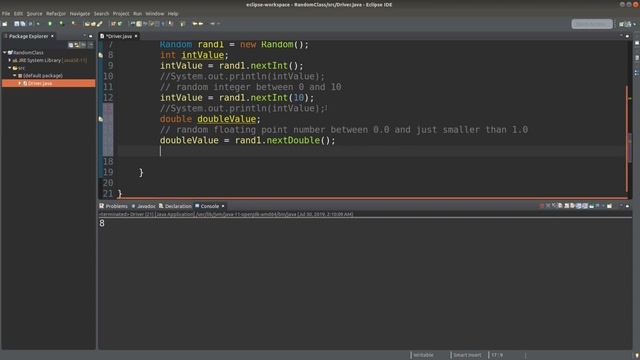
Task: Click the yellow overview ruler warning marker
Action: point(630,98)
